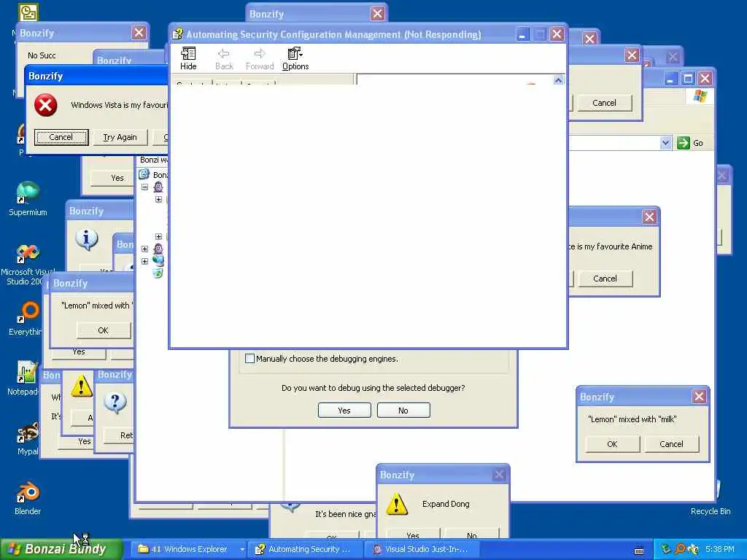Click Cancel in top-right dialog behind help window
747x560 pixels.
pyautogui.click(x=605, y=103)
